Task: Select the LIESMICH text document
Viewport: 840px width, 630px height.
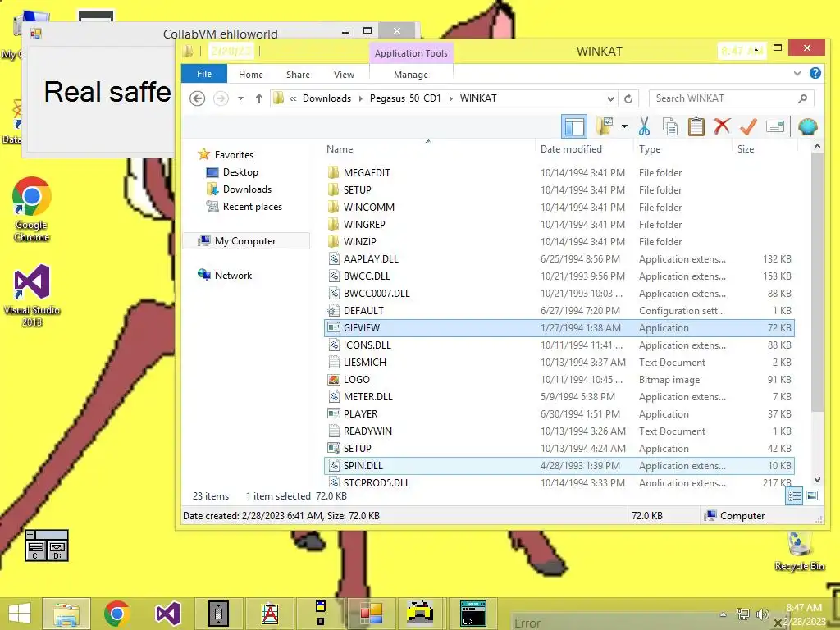Action: [x=559, y=362]
